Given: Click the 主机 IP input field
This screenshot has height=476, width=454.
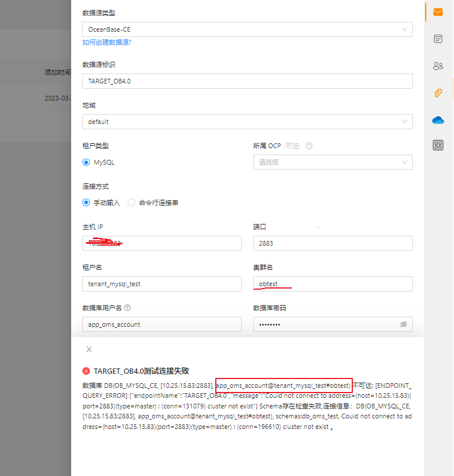Looking at the screenshot, I should 162,243.
